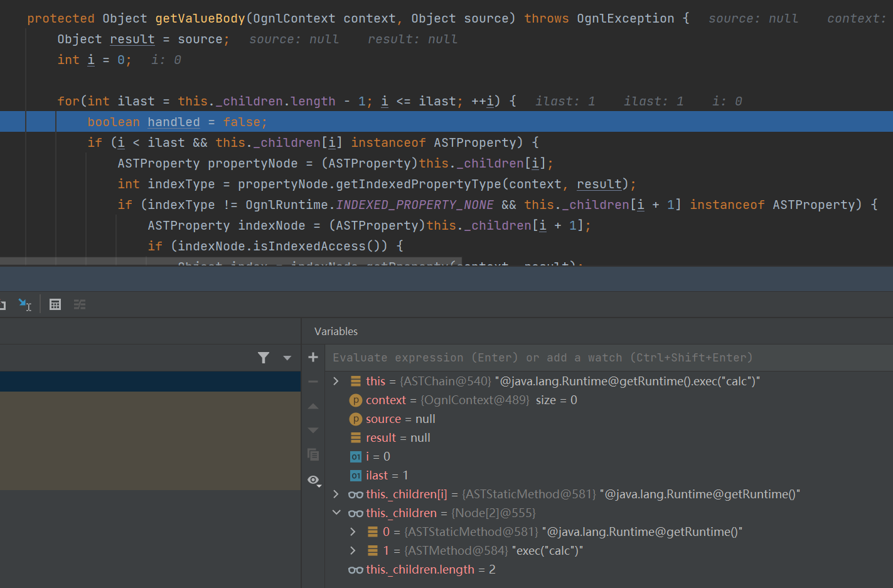Click the highlighted 'boolean handled = false' line

[446, 122]
